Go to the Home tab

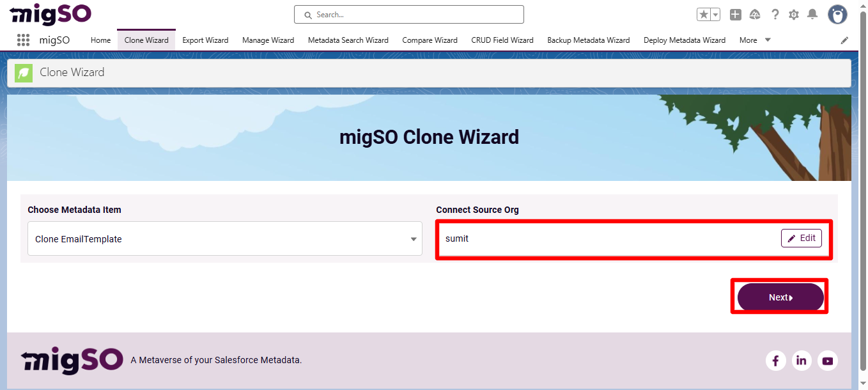[x=100, y=40]
